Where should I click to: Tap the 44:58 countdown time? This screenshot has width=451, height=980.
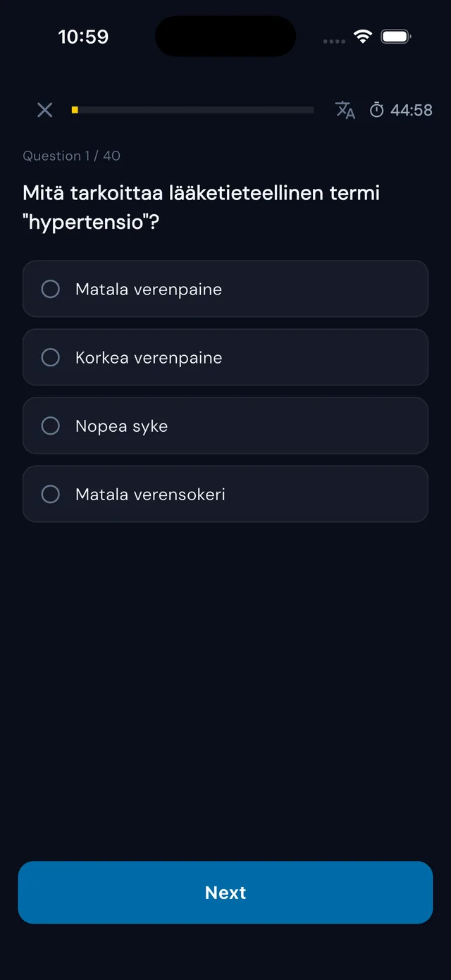point(412,110)
